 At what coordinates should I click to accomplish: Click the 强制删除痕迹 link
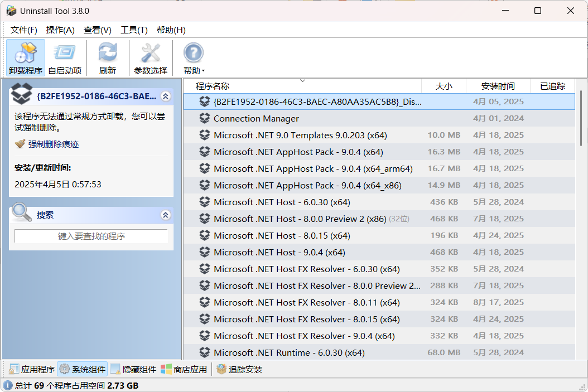click(x=53, y=144)
